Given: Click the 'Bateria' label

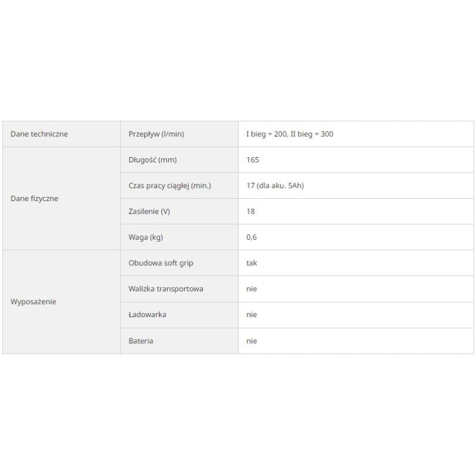Looking at the screenshot, I should (141, 341).
